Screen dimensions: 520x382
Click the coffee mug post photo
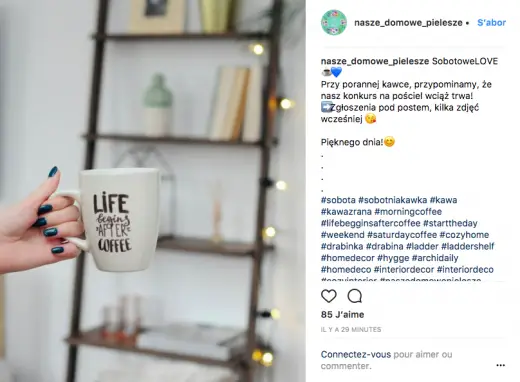[153, 191]
